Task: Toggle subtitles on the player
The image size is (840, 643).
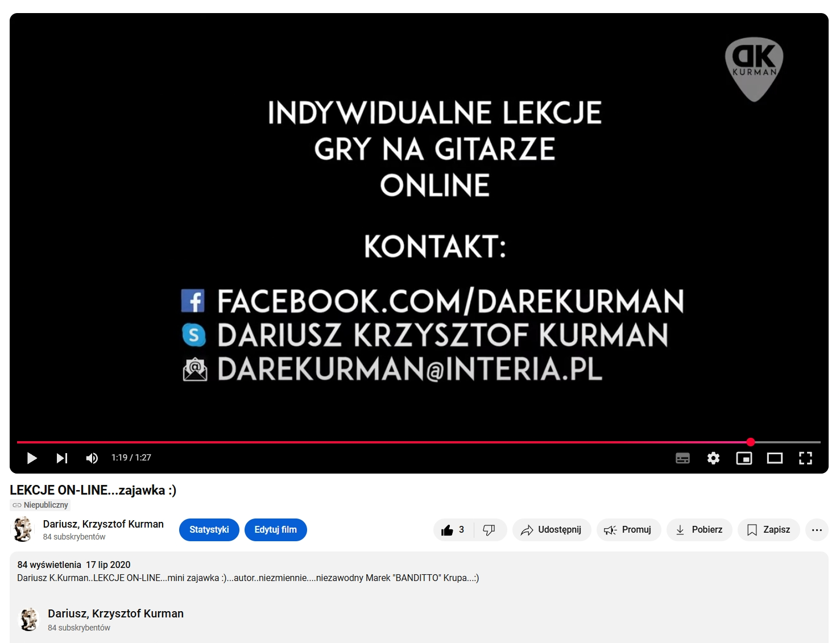Action: [682, 458]
